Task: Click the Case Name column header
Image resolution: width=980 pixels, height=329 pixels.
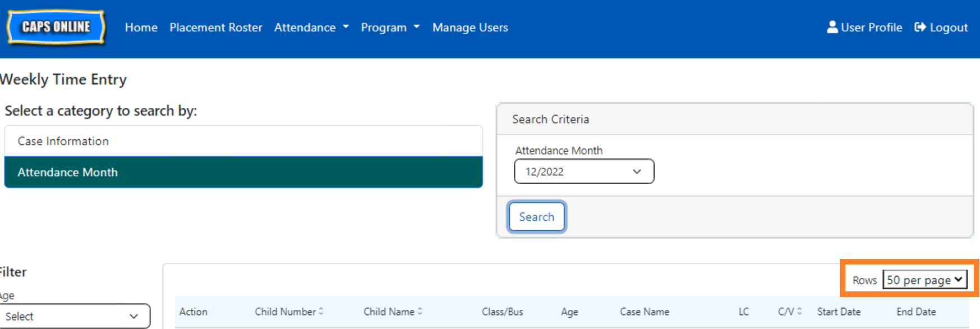Action: click(x=645, y=312)
